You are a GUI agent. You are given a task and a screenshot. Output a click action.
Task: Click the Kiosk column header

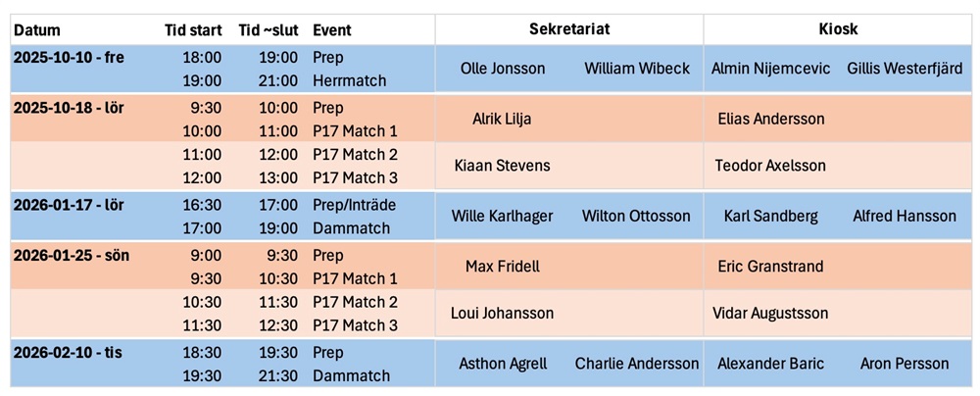[x=838, y=29]
